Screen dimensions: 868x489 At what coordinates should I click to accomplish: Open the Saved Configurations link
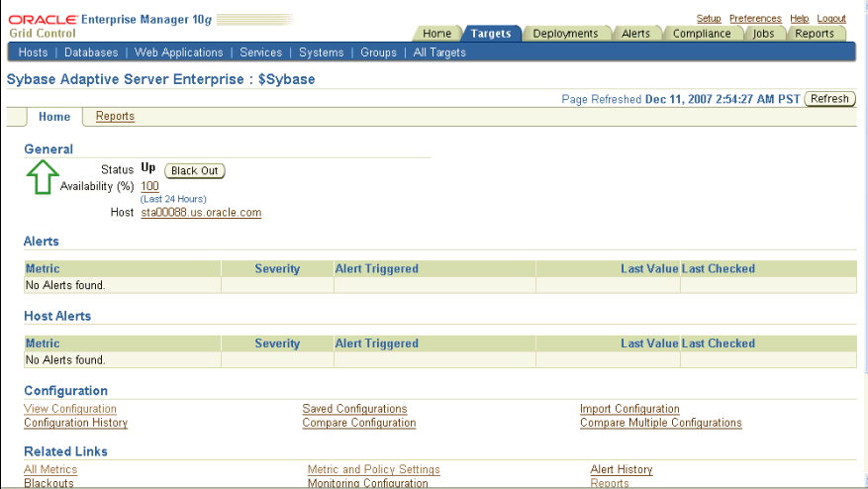point(355,409)
